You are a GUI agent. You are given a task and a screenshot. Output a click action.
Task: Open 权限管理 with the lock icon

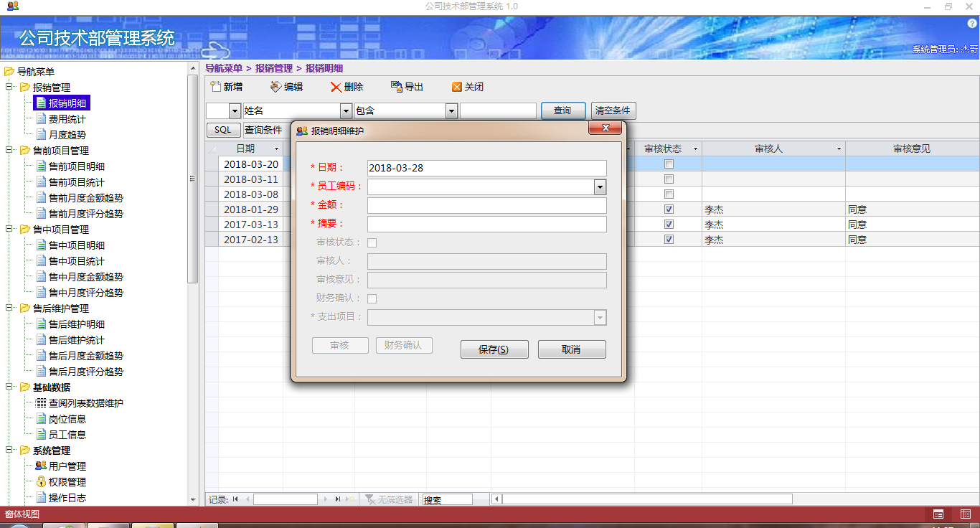click(x=41, y=482)
